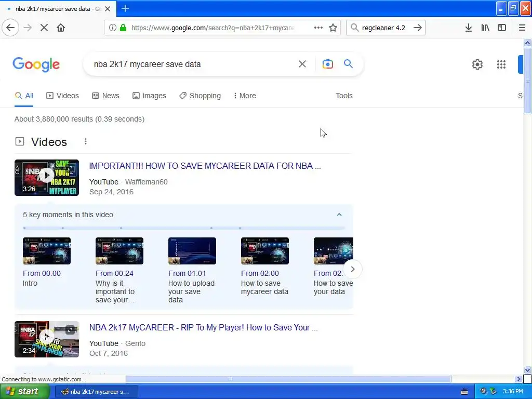Open page actions three-dot menu
The width and height of the screenshot is (532, 399).
click(x=318, y=28)
